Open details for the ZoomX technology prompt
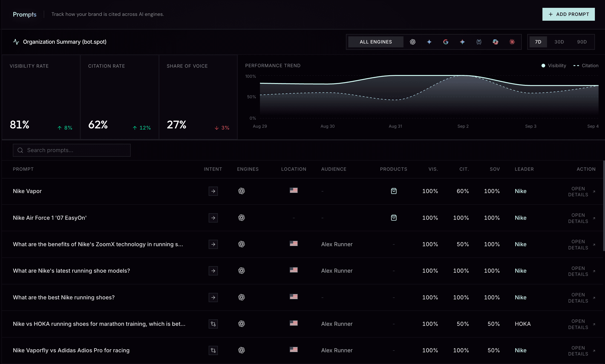Image resolution: width=605 pixels, height=364 pixels. 582,245
